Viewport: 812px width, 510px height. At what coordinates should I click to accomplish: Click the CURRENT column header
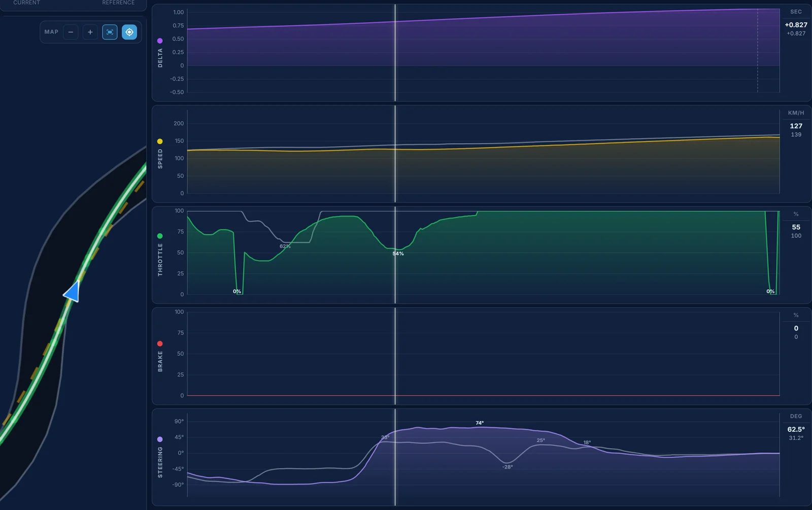pos(26,3)
